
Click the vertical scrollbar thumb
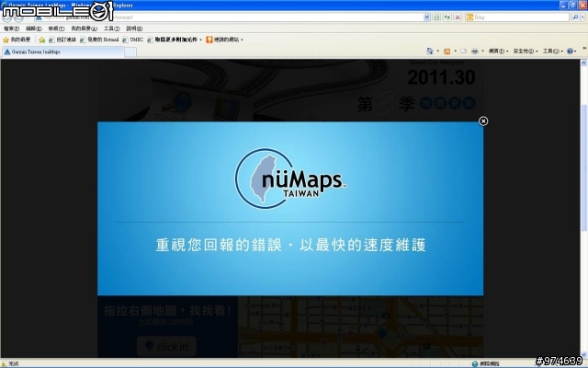pos(584,167)
